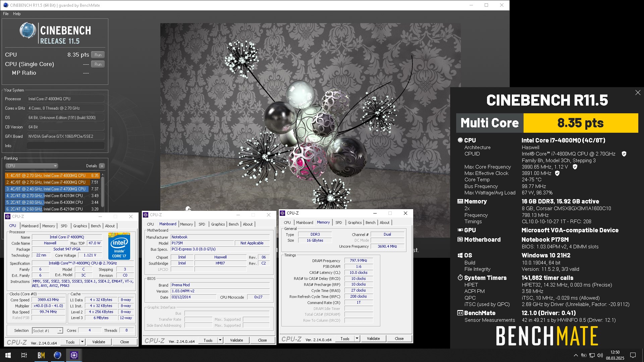Open the notification center icon
The image size is (644, 362).
click(633, 355)
